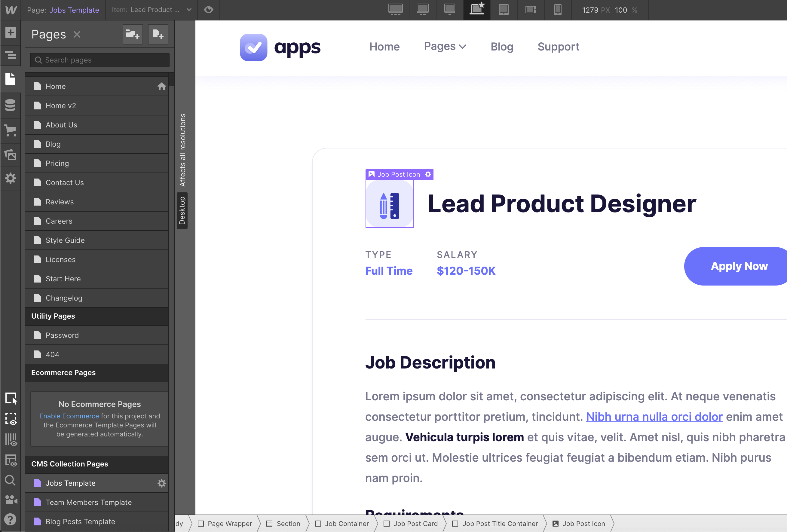Viewport: 787px width, 532px height.
Task: Open Jobs Template page settings gear
Action: (162, 483)
